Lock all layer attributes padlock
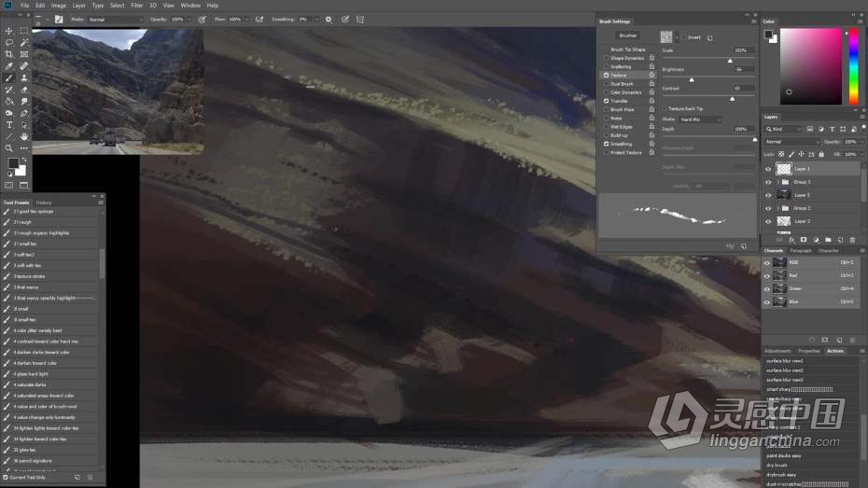 821,154
